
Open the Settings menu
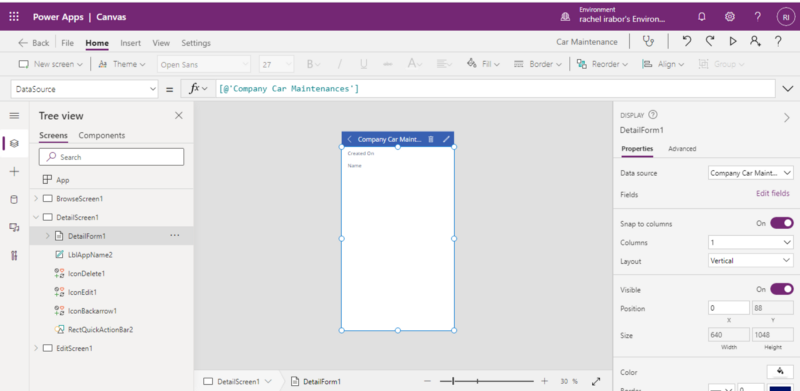pos(196,43)
